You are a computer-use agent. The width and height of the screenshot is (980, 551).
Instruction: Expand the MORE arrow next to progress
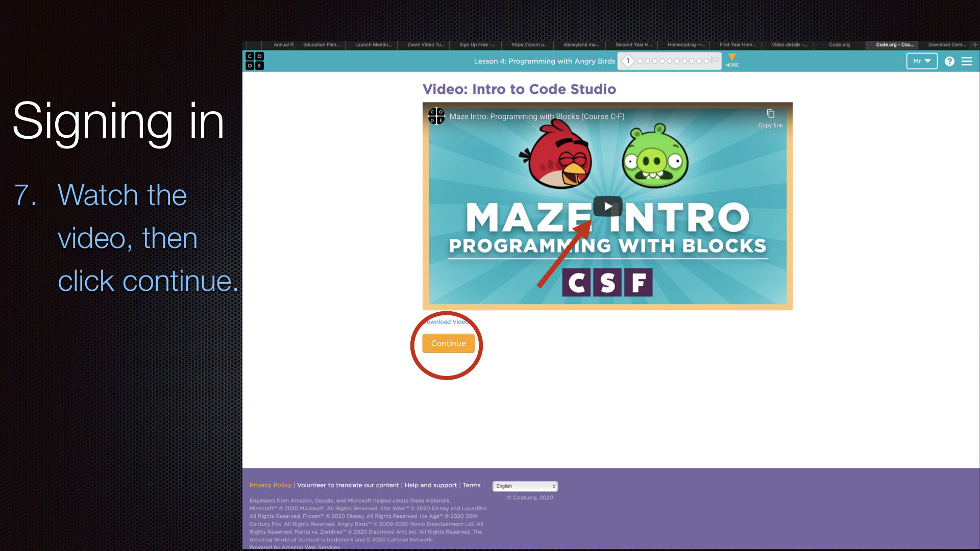(x=732, y=60)
